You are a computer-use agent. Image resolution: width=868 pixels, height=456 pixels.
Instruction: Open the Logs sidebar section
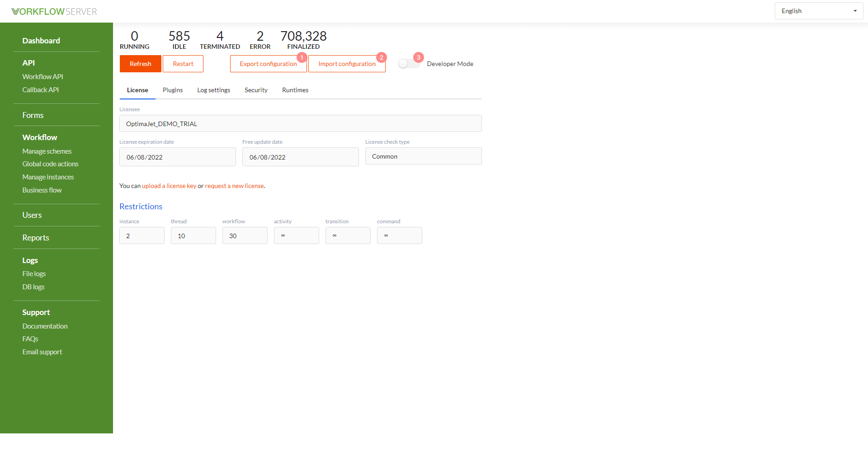[30, 260]
